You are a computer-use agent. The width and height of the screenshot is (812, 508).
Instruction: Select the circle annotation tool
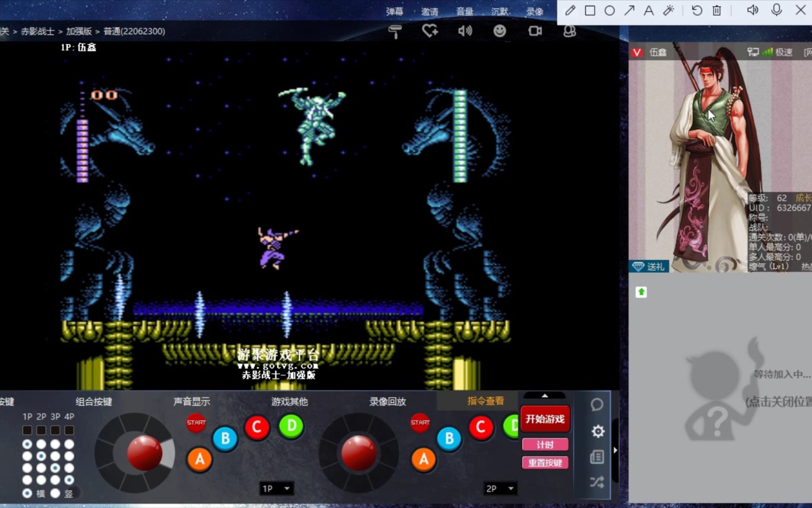(x=609, y=10)
